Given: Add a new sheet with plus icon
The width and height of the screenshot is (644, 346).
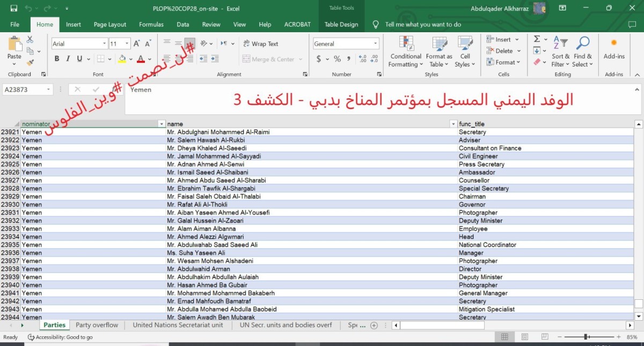Looking at the screenshot, I should pyautogui.click(x=374, y=325).
